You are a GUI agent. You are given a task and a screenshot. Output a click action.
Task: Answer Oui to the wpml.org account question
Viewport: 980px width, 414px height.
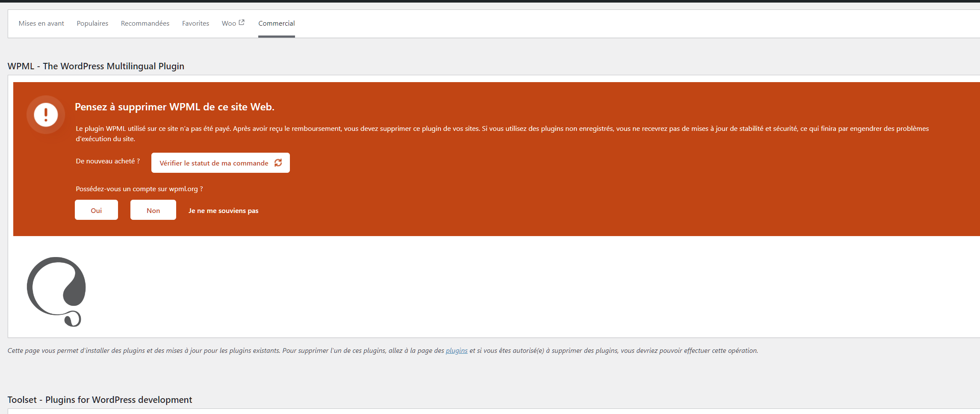click(96, 210)
